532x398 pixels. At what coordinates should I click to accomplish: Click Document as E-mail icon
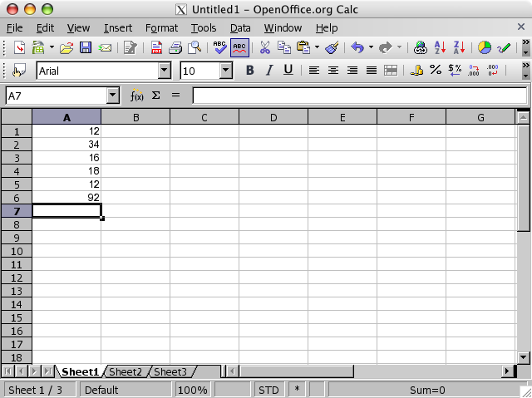pos(106,48)
